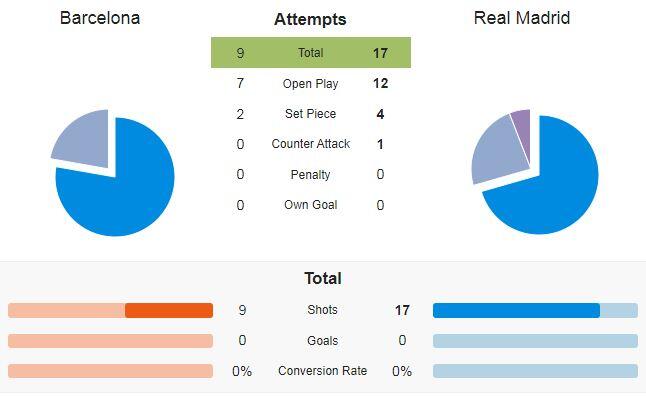The width and height of the screenshot is (646, 412).
Task: Click Real Madrid's Goals bar
Action: pos(535,341)
